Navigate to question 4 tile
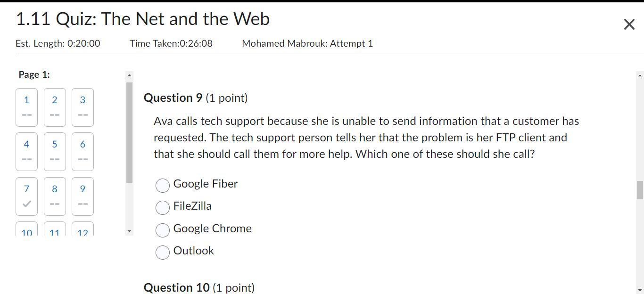The height and width of the screenshot is (294, 644). click(26, 151)
